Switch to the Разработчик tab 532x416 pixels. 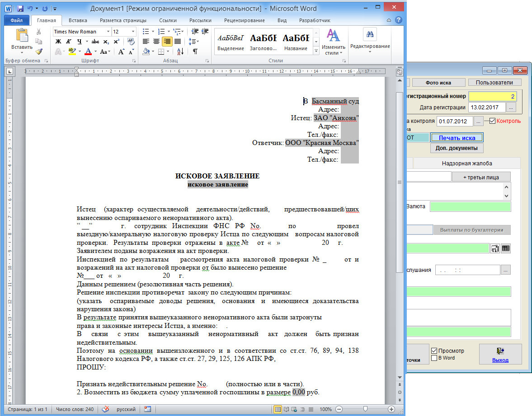tap(315, 20)
